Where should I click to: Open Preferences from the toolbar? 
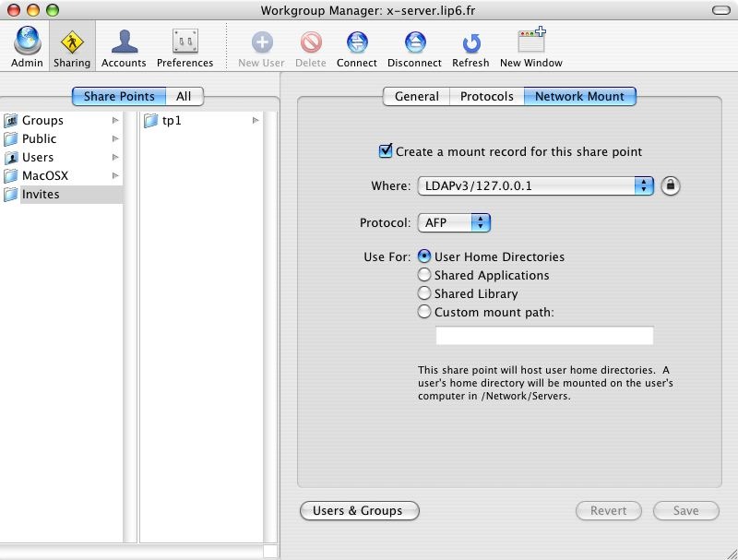pyautogui.click(x=184, y=43)
